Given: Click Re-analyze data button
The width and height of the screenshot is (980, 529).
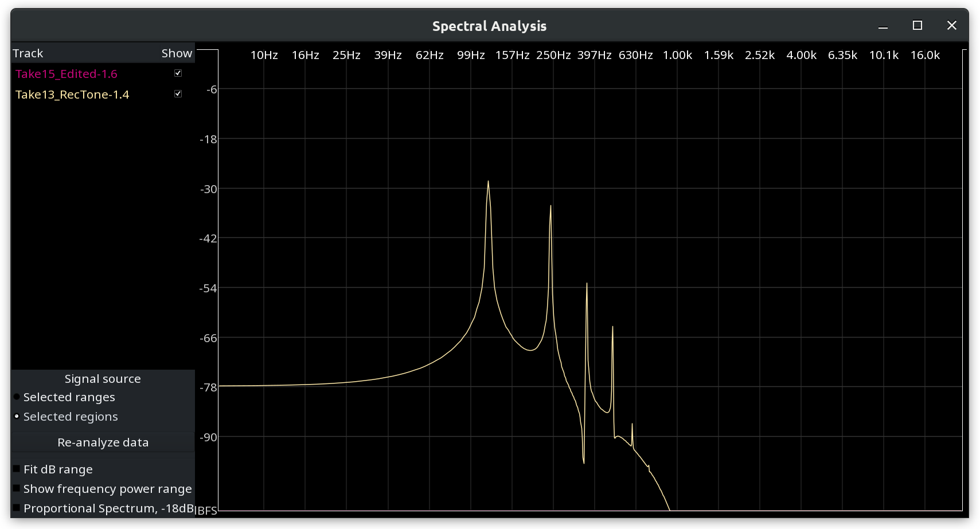Looking at the screenshot, I should 103,442.
